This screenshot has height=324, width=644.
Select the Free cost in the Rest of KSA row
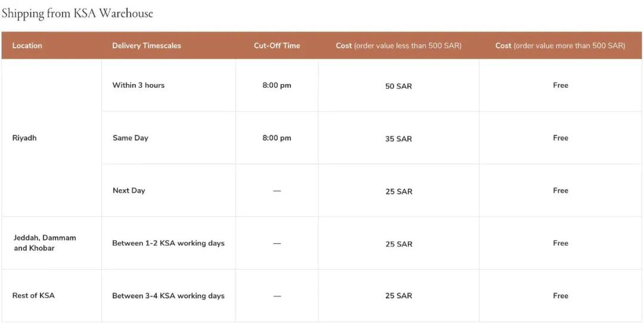(561, 295)
